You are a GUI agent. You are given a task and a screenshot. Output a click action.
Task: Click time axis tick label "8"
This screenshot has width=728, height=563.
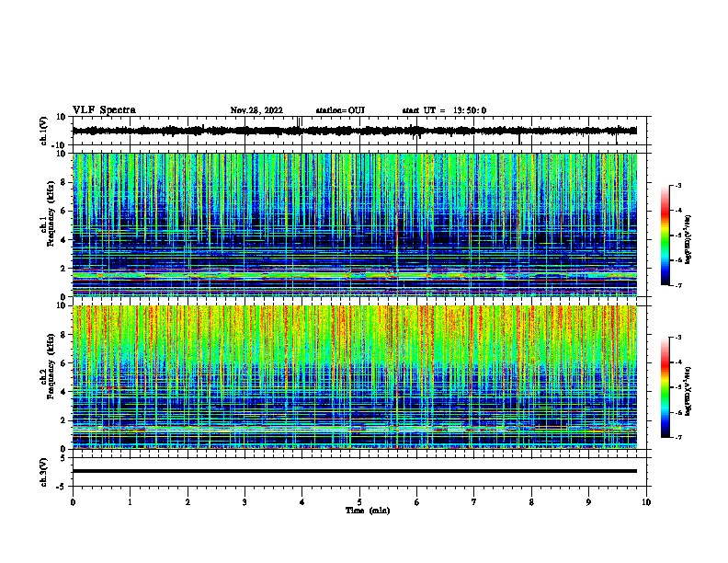point(531,502)
